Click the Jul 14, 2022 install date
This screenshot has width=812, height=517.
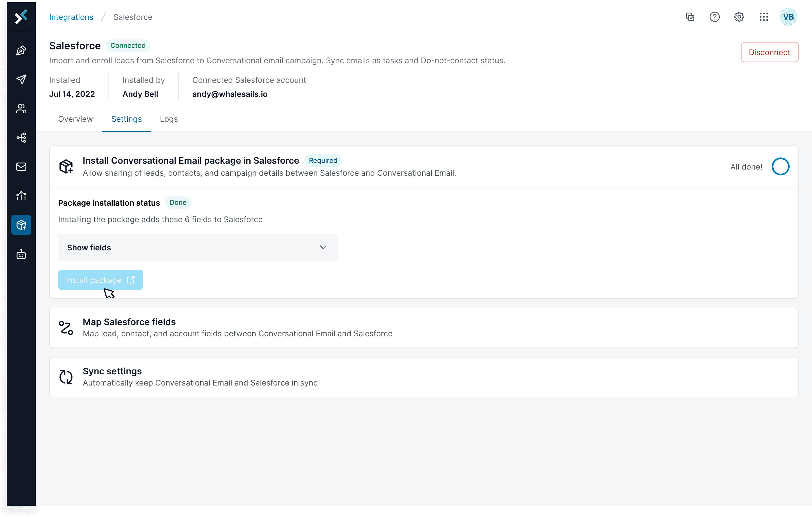(x=72, y=94)
